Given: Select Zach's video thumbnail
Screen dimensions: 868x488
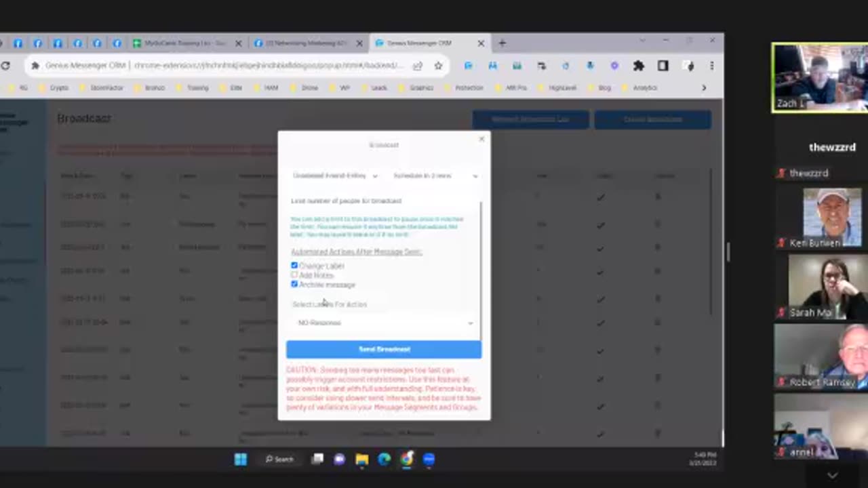Looking at the screenshot, I should pyautogui.click(x=820, y=78).
